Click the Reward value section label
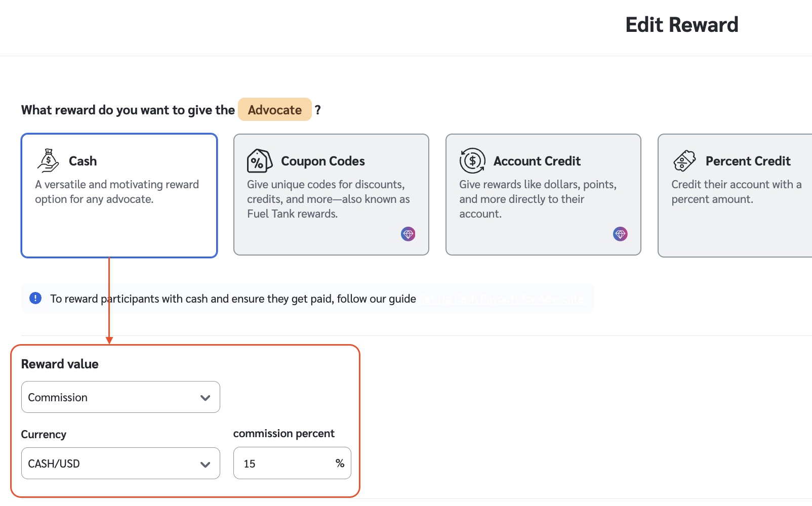This screenshot has width=812, height=506. 60,364
